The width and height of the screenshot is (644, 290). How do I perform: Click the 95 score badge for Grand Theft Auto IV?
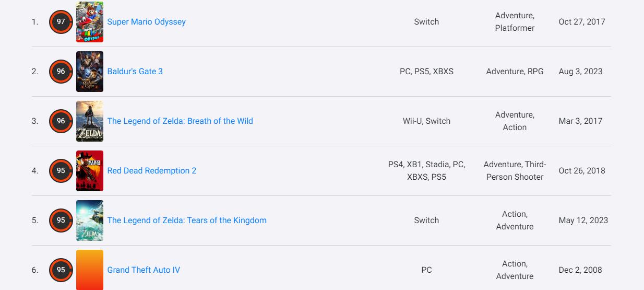(x=61, y=270)
